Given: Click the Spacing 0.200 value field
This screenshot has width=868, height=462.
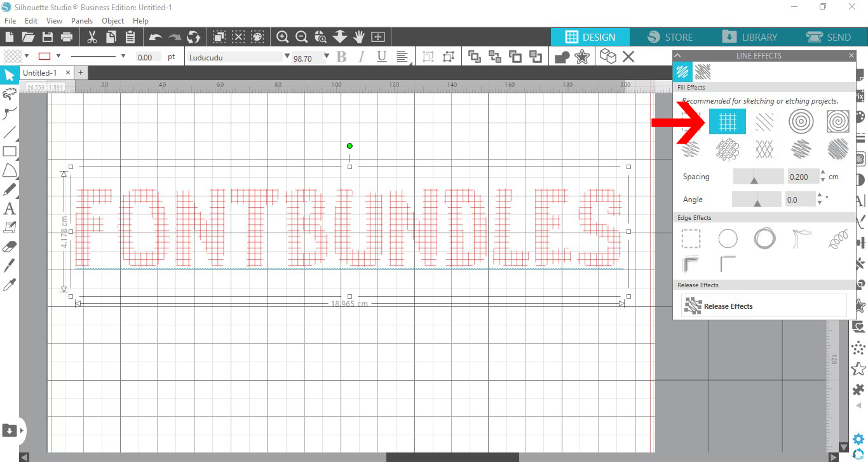Looking at the screenshot, I should click(x=803, y=177).
